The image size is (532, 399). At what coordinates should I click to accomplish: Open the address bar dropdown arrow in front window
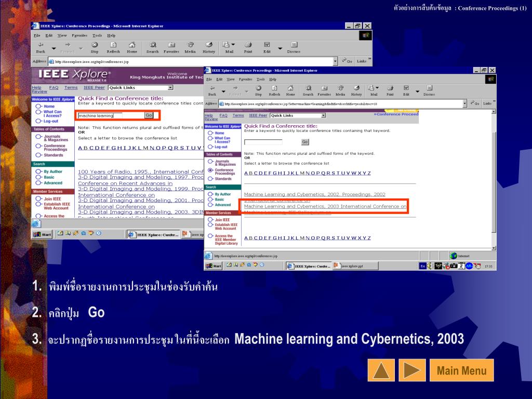pos(465,103)
